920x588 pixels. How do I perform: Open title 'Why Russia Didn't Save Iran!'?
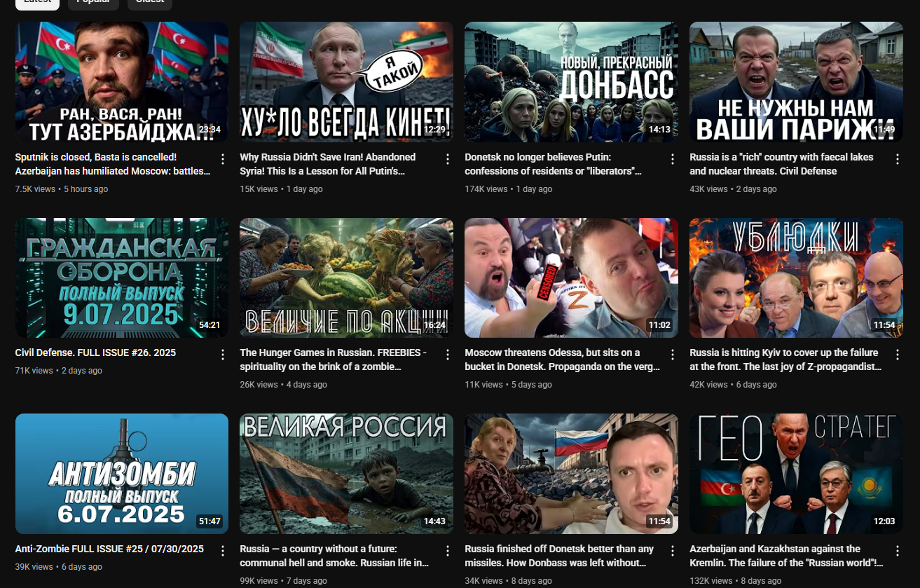(328, 164)
